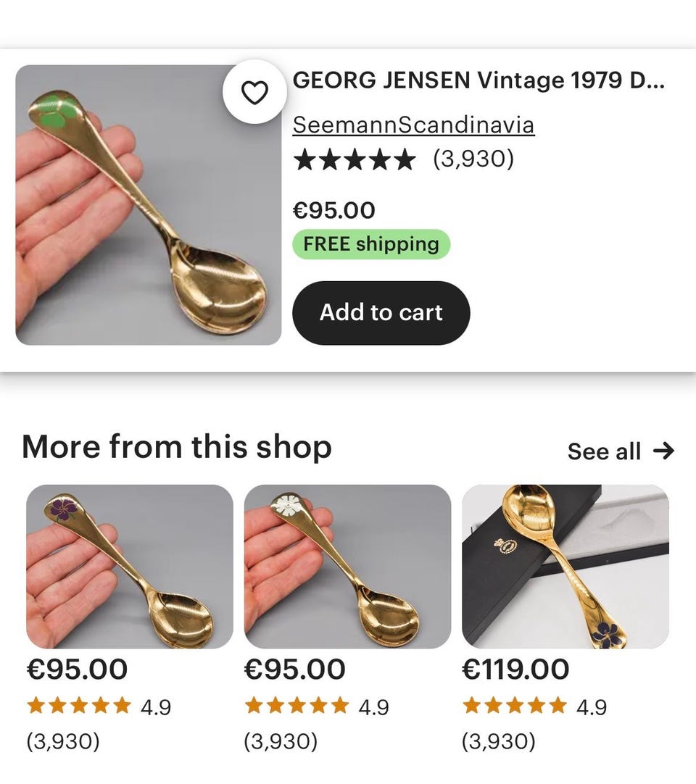Viewport: 696px width, 784px height.
Task: Open GEORG JENSEN Vintage 1979 listing title
Action: 478,80
